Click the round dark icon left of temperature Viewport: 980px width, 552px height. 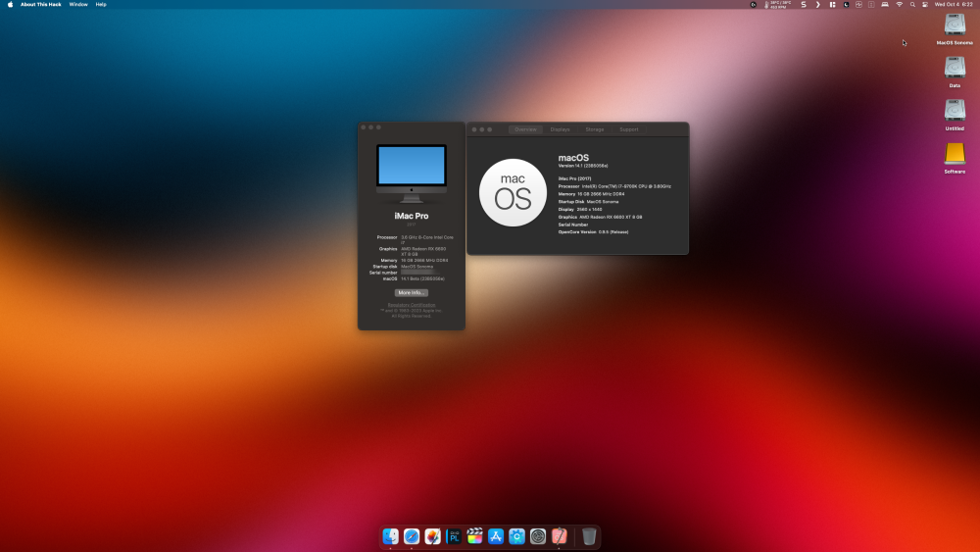pyautogui.click(x=753, y=4)
